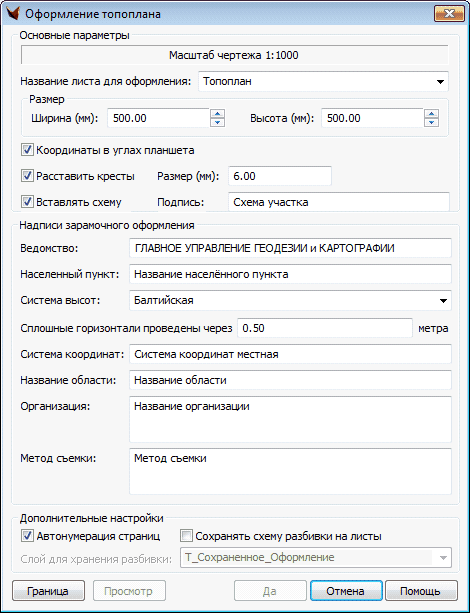The width and height of the screenshot is (470, 613).
Task: Open help via the Помощь button
Action: (x=421, y=591)
